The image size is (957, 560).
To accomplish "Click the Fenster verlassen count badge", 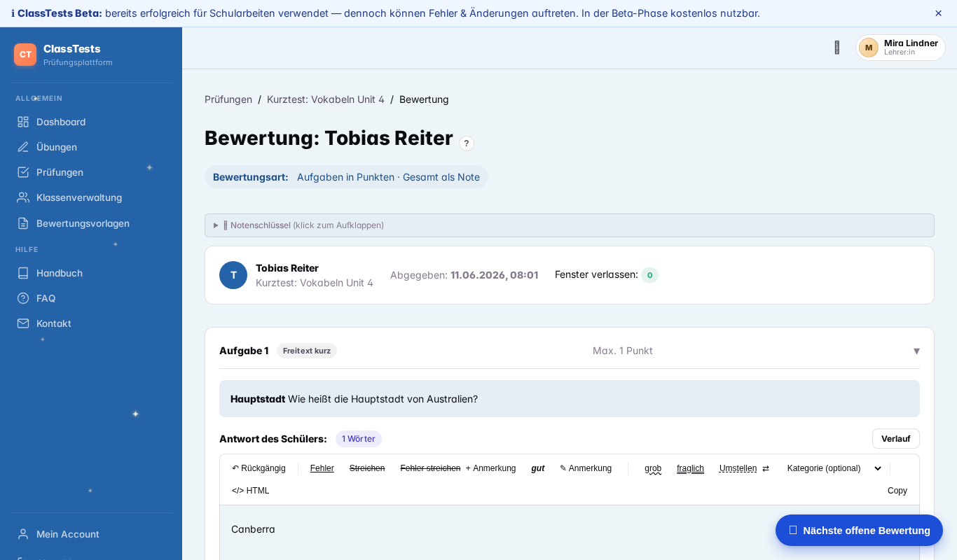I will click(x=649, y=275).
